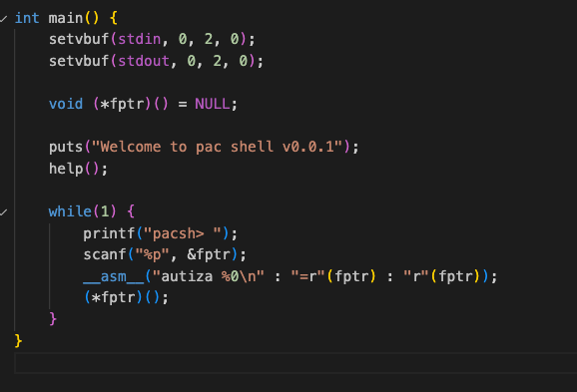The height and width of the screenshot is (392, 577).
Task: Click the "pacsh> " string literal
Action: 183,233
